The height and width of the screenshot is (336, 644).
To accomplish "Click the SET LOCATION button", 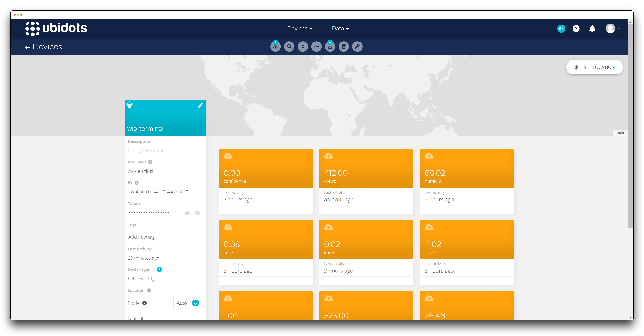I will click(594, 67).
